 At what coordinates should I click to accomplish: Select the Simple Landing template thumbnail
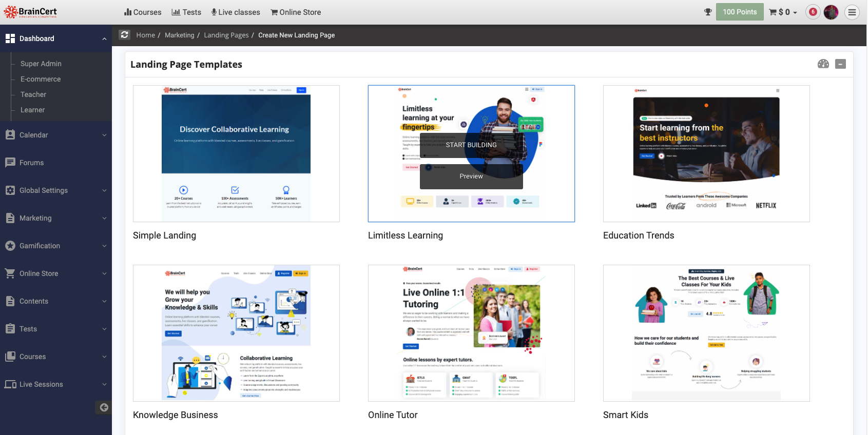coord(236,153)
